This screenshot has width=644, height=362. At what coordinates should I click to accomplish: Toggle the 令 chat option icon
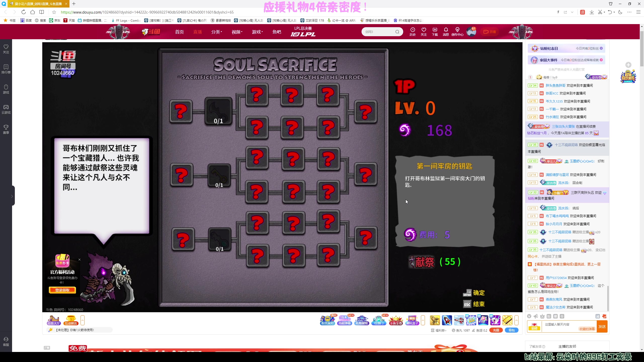click(x=562, y=316)
